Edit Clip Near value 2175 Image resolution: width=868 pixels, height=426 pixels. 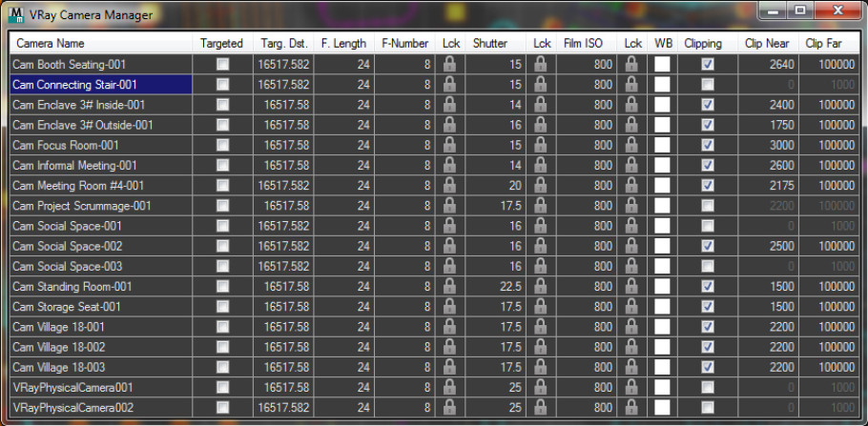click(769, 186)
